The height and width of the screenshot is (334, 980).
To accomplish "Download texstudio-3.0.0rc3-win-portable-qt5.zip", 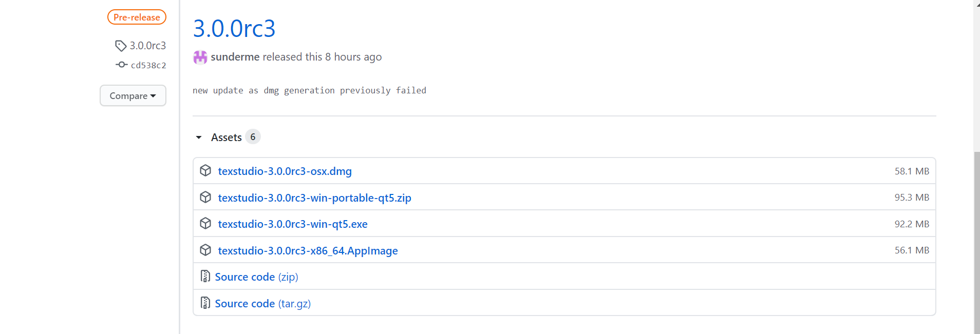I will [314, 198].
